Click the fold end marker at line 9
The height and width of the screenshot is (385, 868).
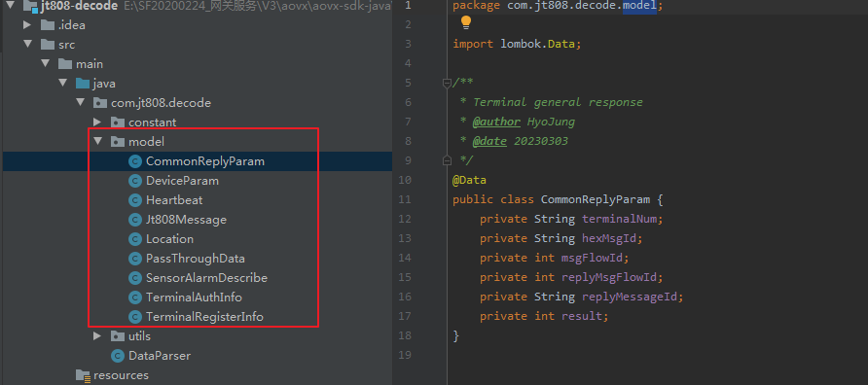pos(447,160)
